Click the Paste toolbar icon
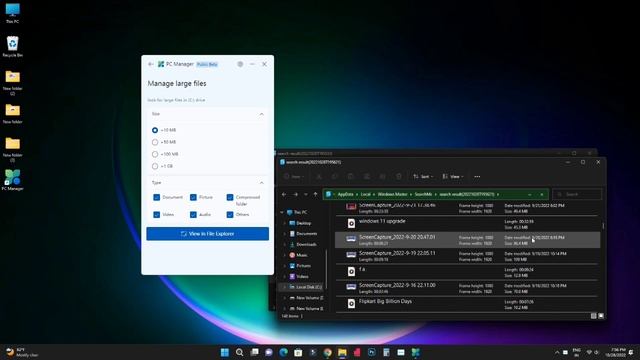Screen dimensions: 640x360 point(351,176)
